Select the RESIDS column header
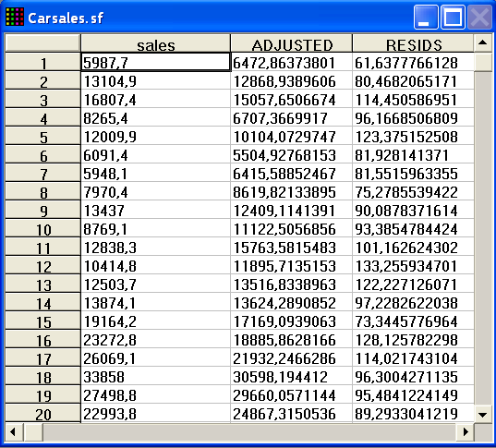The image size is (496, 448). coord(413,43)
